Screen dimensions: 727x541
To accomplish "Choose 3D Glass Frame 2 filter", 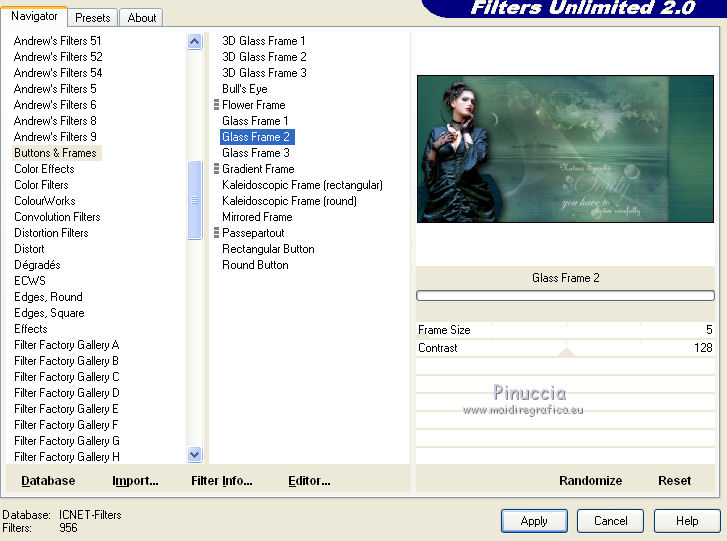I will point(264,57).
